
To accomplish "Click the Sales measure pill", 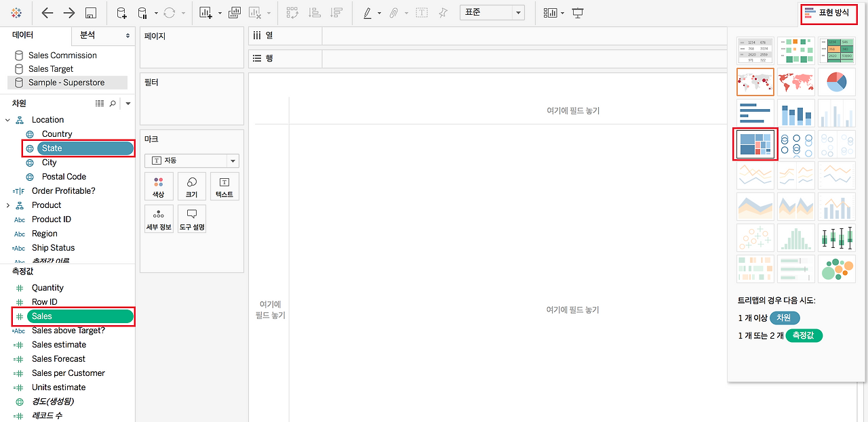I will 80,316.
